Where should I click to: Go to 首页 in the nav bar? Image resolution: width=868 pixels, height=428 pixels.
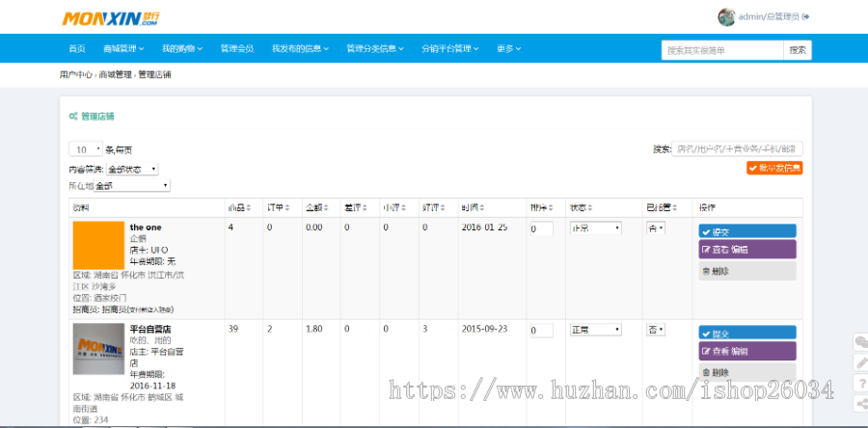pyautogui.click(x=77, y=48)
